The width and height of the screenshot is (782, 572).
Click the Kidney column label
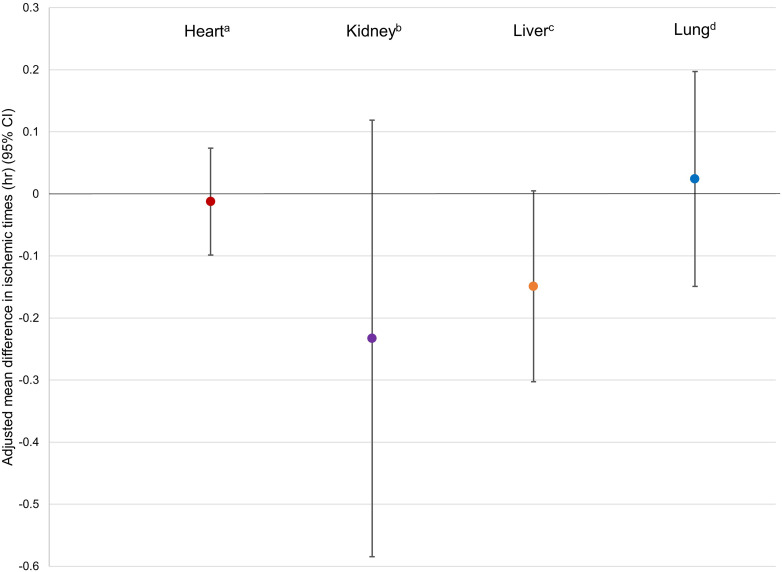[x=372, y=30]
